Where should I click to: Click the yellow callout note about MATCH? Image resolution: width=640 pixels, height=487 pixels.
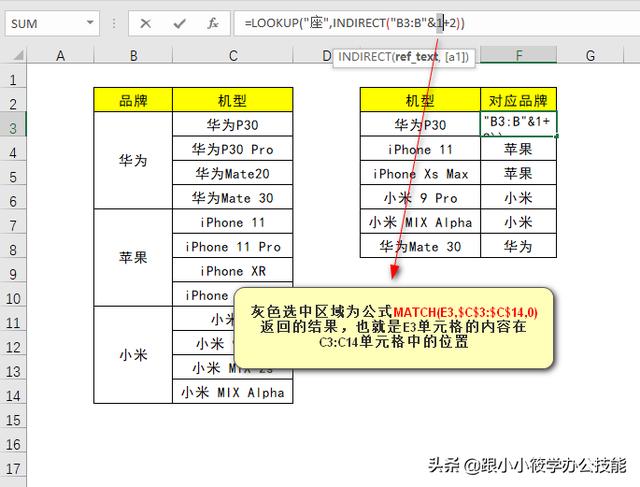(x=394, y=327)
